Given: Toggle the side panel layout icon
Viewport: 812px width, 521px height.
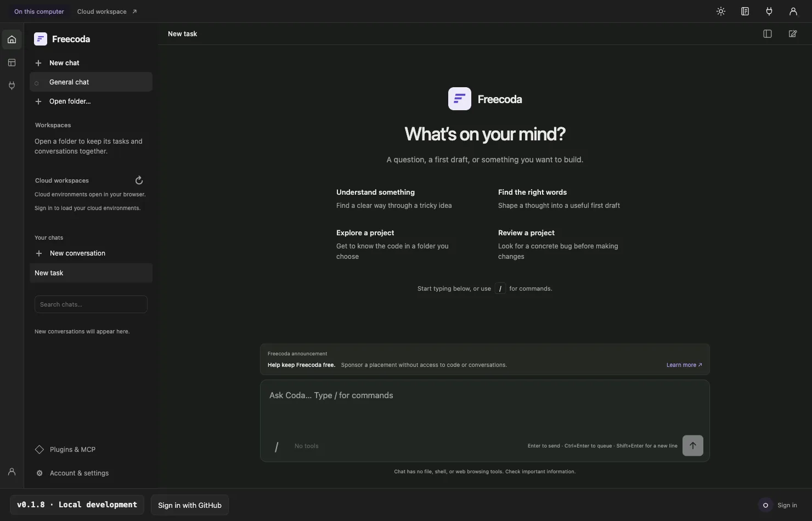Looking at the screenshot, I should (x=768, y=34).
